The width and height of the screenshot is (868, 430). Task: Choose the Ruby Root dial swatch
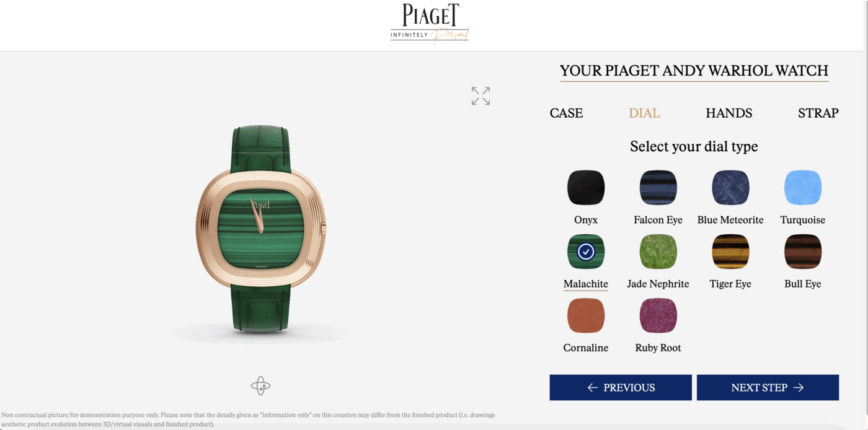pyautogui.click(x=658, y=315)
